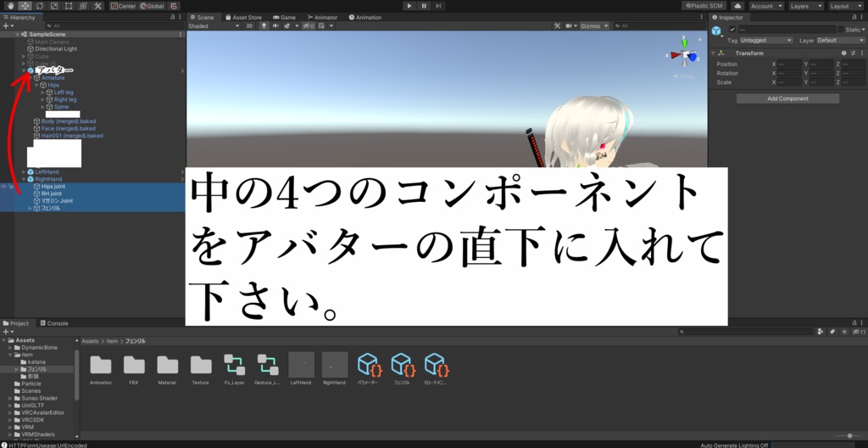Expand the LeftHand object

(24, 172)
